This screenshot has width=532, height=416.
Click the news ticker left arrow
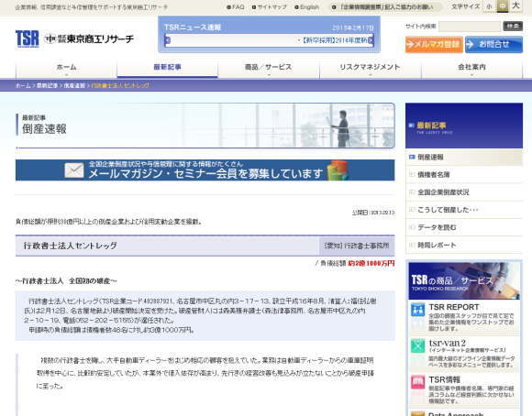[x=167, y=40]
